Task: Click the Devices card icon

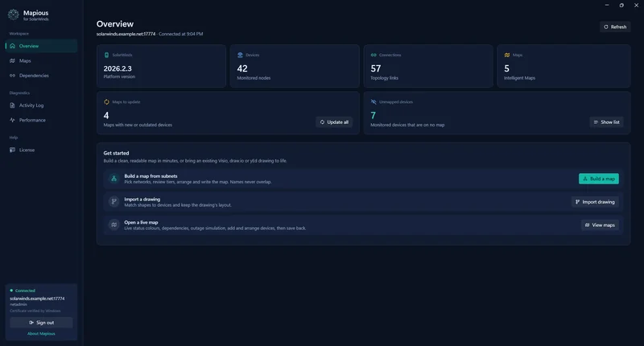Action: coord(240,55)
